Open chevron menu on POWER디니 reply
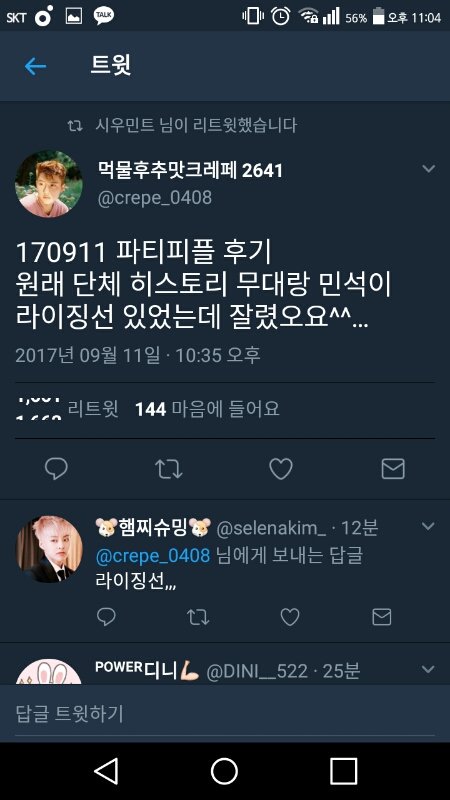Image resolution: width=450 pixels, height=800 pixels. (x=429, y=669)
